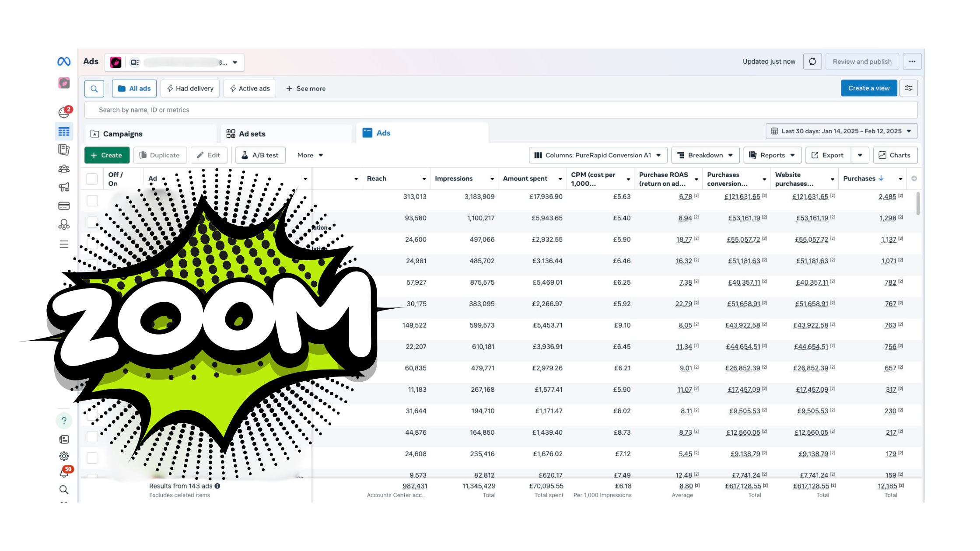Click the £17,936.90 amount spent cell
The image size is (980, 551).
(546, 197)
